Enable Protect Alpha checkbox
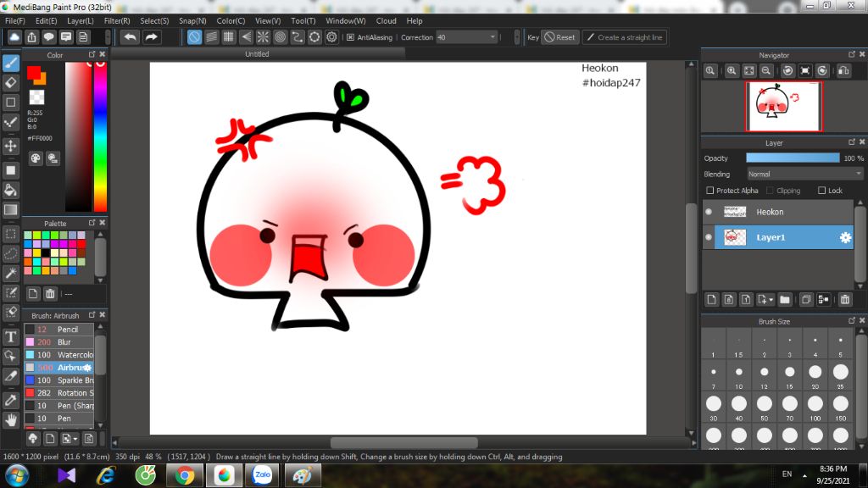868x488 pixels. (710, 191)
